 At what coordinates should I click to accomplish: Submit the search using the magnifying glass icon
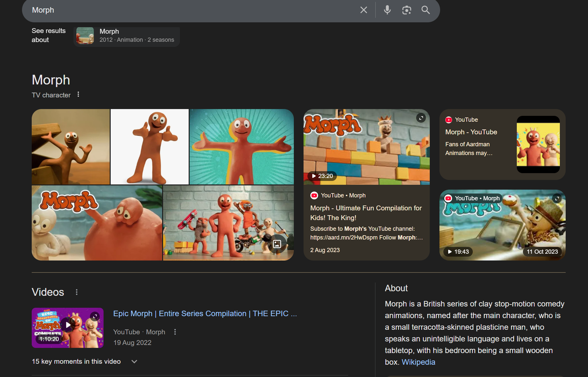(426, 10)
